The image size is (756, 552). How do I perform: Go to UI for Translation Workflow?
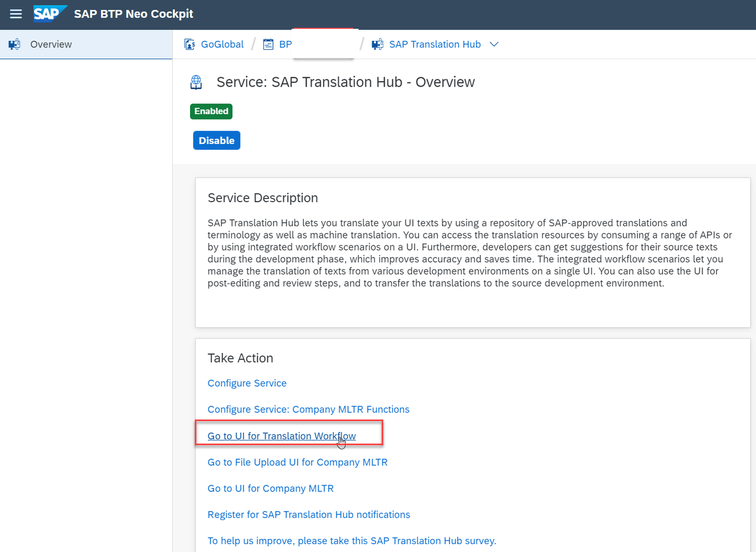281,436
